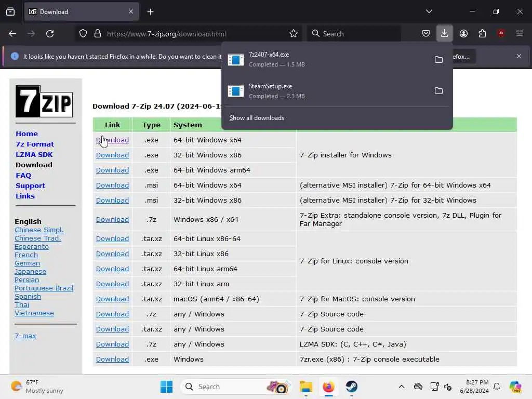Open the tracking protection shield icon

click(x=83, y=34)
